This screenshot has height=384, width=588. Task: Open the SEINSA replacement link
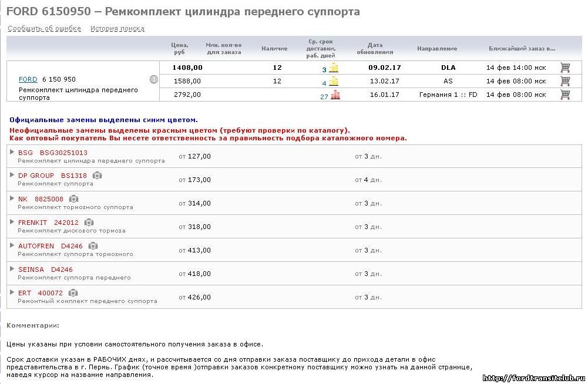pos(31,270)
